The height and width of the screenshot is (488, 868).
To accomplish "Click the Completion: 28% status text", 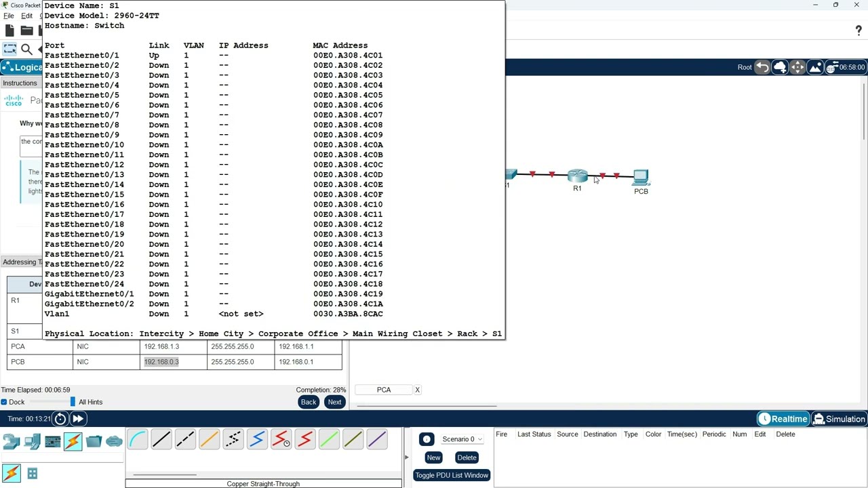I will [321, 390].
